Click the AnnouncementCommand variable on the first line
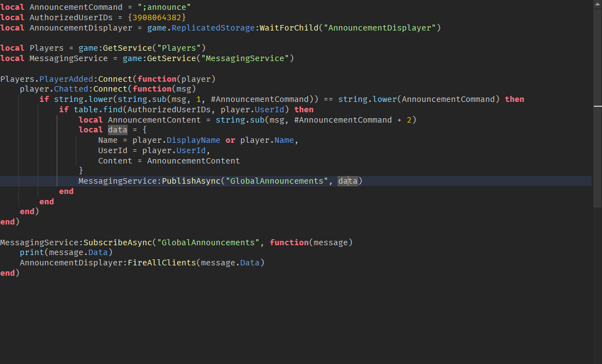Viewport: 602px width, 364px height. 76,7
